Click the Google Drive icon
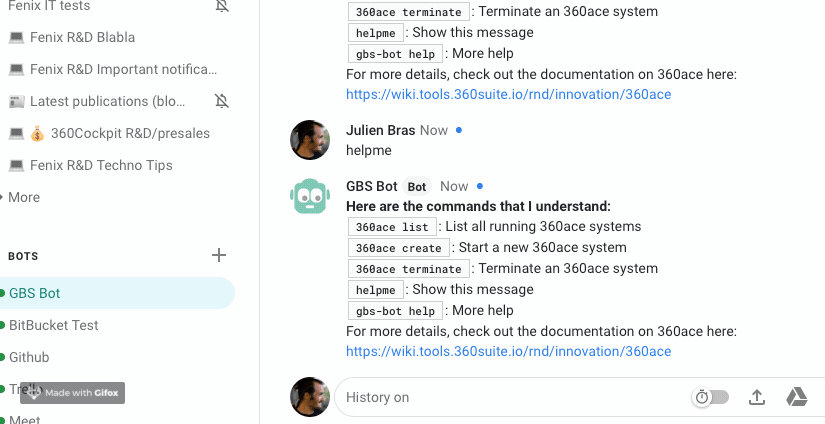 797,397
